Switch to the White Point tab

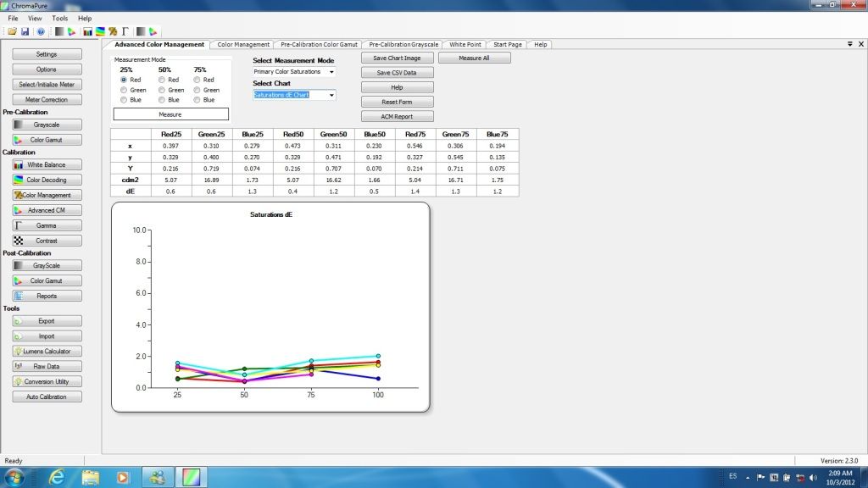point(465,44)
